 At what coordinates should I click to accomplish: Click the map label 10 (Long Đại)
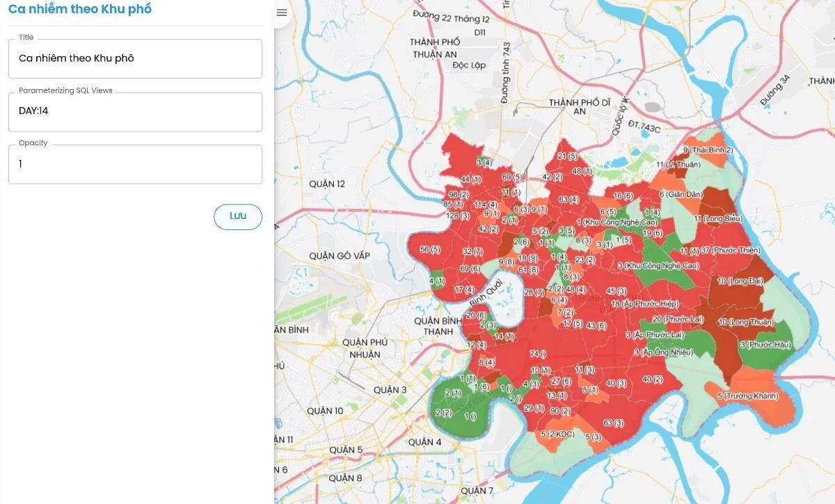coord(740,281)
